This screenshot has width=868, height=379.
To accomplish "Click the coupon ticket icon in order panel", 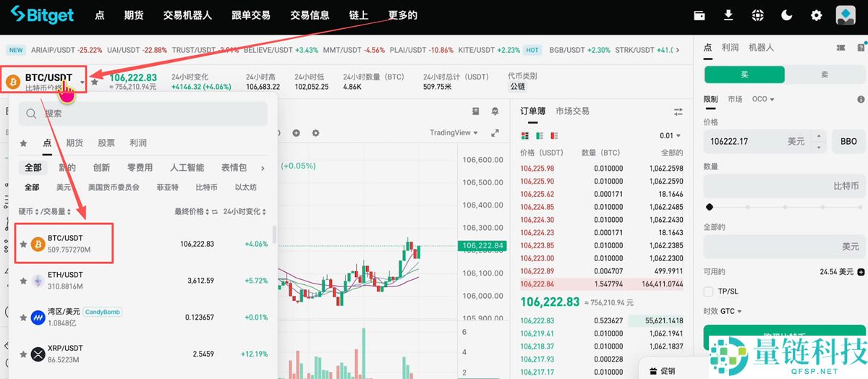I will 841,48.
